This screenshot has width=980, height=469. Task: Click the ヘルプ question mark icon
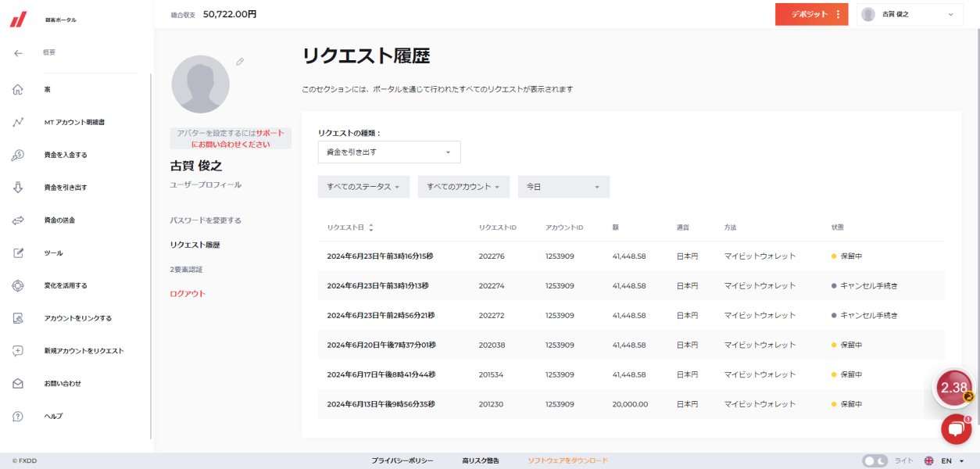18,417
